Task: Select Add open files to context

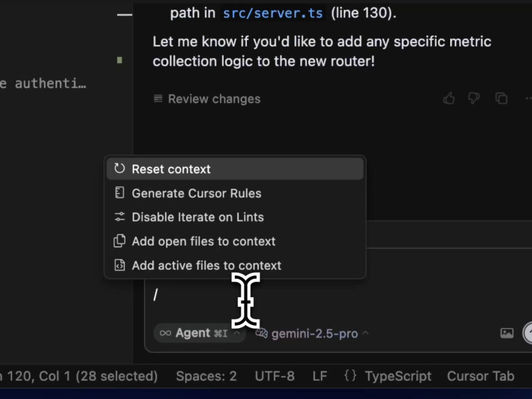Action: [x=203, y=242]
